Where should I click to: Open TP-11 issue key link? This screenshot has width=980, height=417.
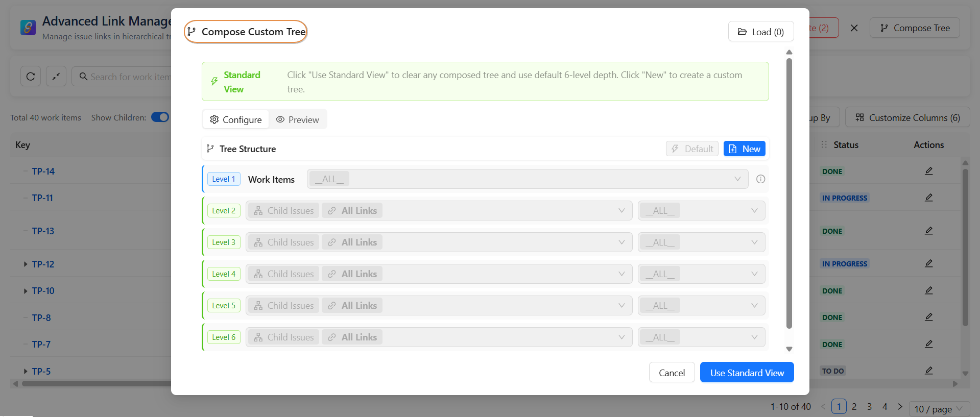tap(42, 198)
